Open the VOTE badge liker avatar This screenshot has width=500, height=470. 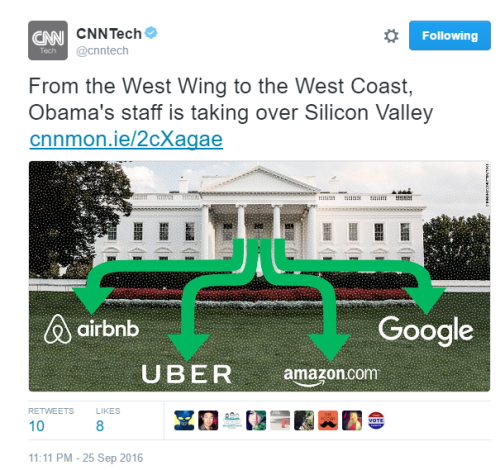click(x=376, y=420)
